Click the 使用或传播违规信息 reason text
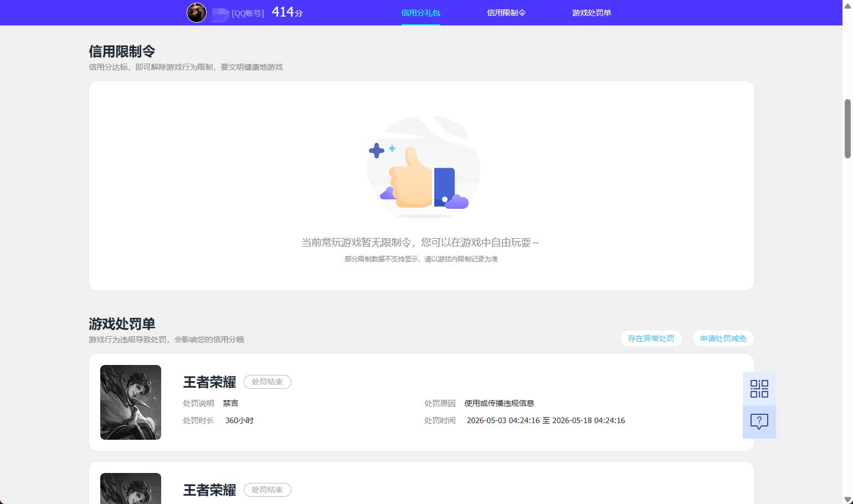The width and height of the screenshot is (853, 504). (499, 403)
